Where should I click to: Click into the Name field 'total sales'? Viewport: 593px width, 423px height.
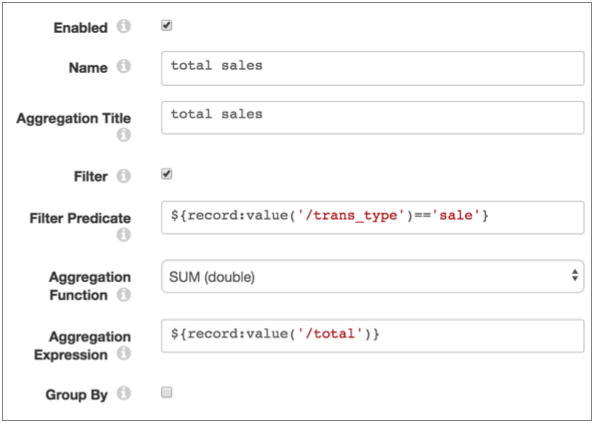coord(373,68)
